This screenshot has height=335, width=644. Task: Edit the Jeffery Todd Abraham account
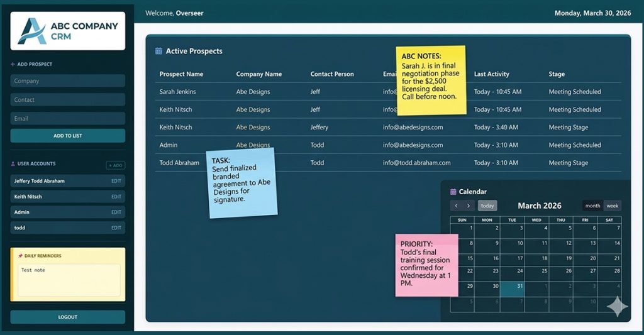[116, 181]
